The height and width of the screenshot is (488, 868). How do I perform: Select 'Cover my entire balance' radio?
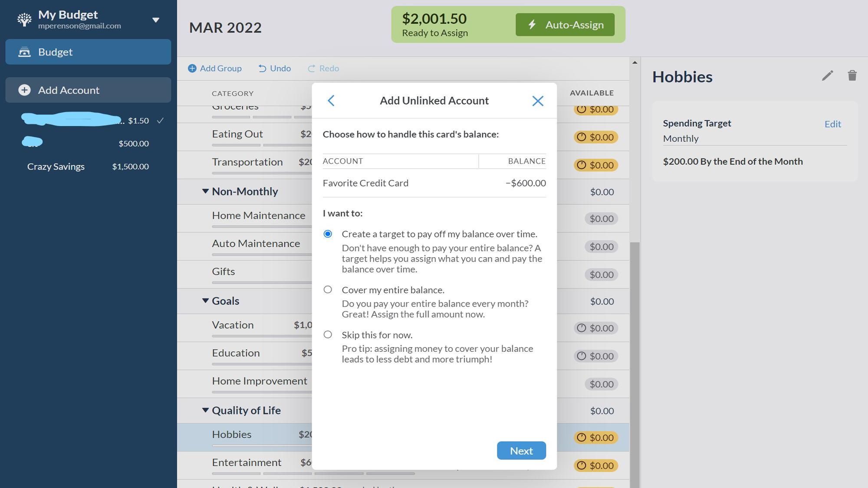pos(328,290)
